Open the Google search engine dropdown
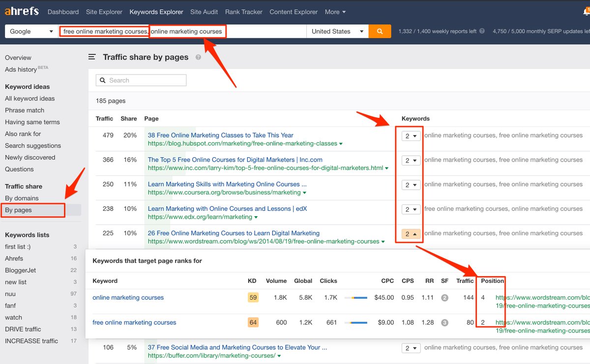 click(x=31, y=31)
